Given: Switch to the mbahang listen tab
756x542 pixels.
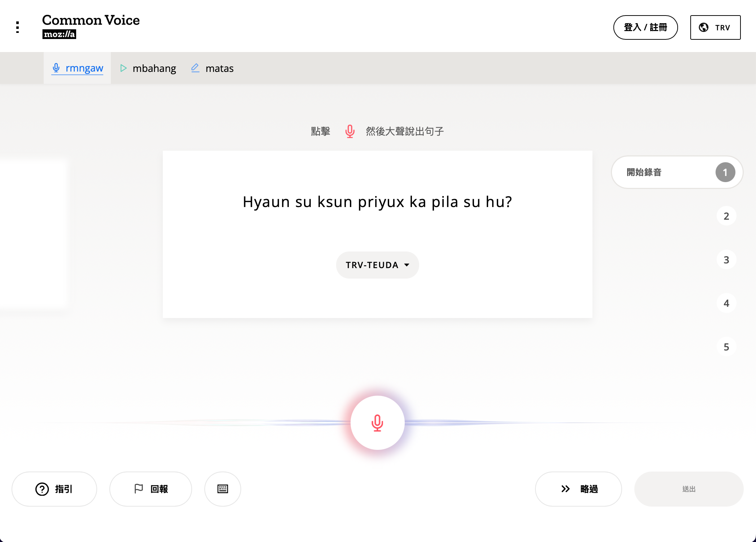Looking at the screenshot, I should click(148, 68).
